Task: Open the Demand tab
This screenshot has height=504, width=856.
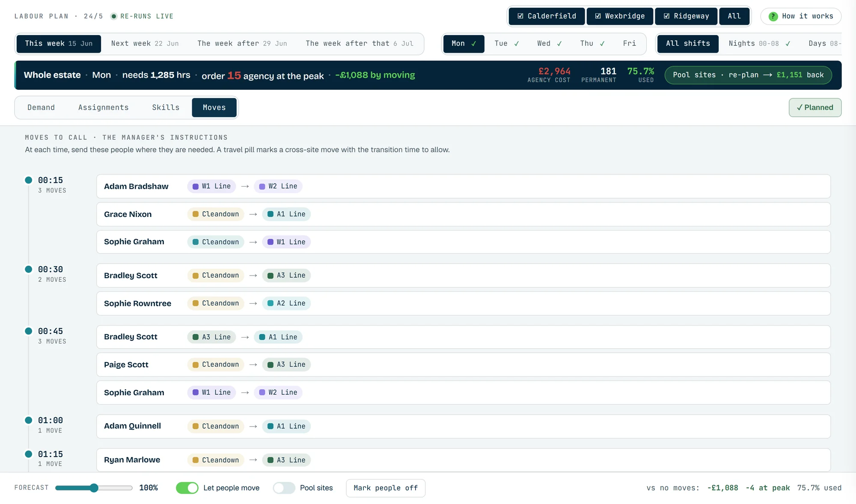Action: pos(41,107)
